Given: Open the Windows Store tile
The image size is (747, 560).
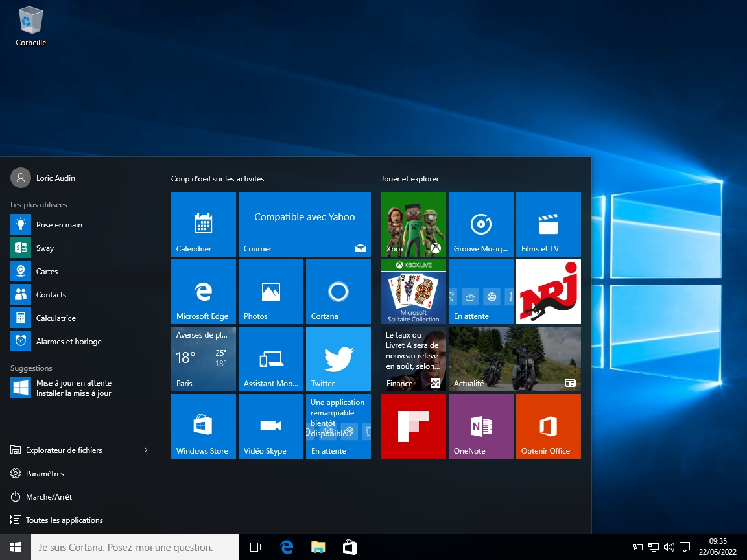Looking at the screenshot, I should coord(204,426).
